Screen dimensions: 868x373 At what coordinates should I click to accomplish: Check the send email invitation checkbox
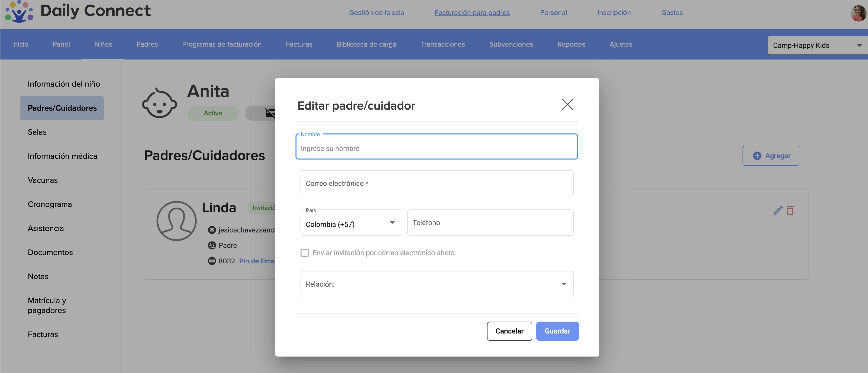pyautogui.click(x=305, y=253)
